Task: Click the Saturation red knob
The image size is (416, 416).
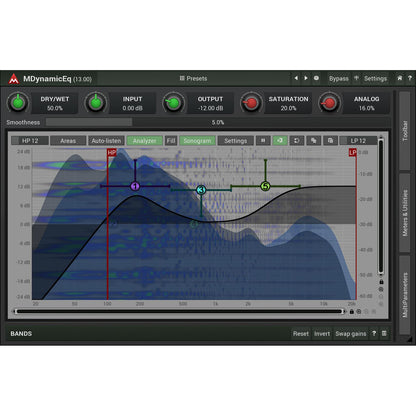Action: pos(251,103)
